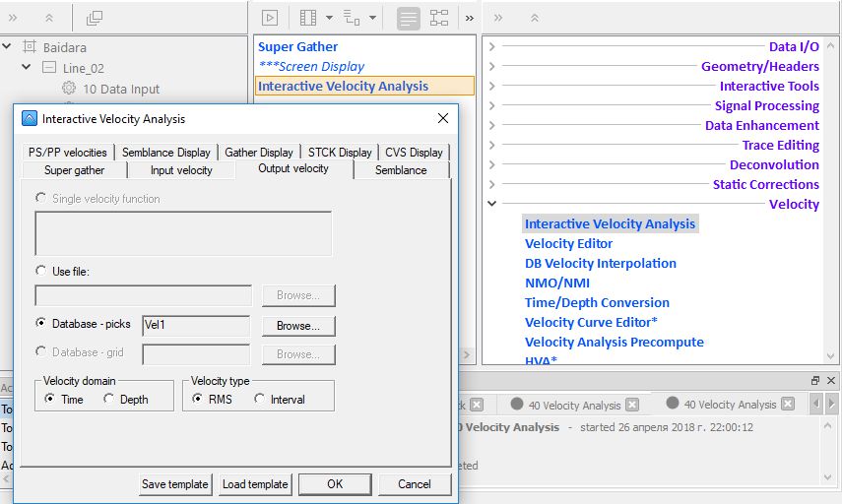
Task: Choose Depth velocity domain
Action: (108, 399)
